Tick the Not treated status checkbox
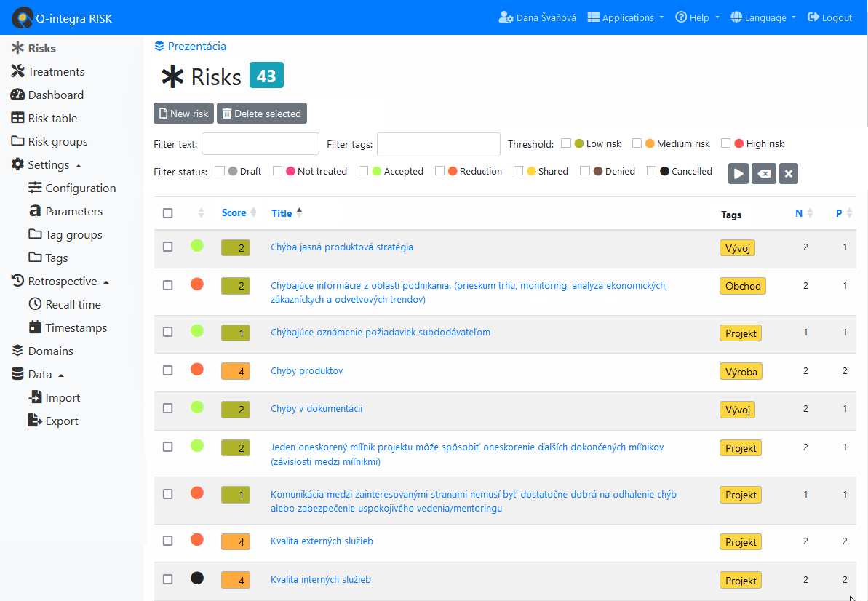This screenshot has height=601, width=868. [277, 170]
